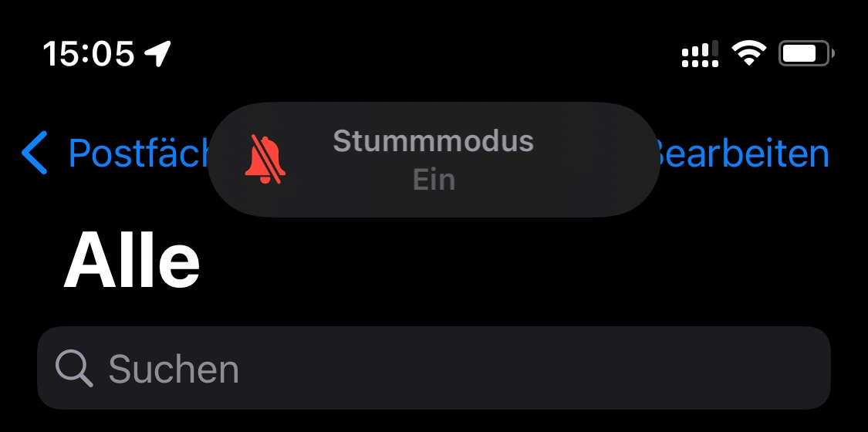This screenshot has height=432, width=868.
Task: Click the magnifying glass search icon
Action: pyautogui.click(x=74, y=369)
